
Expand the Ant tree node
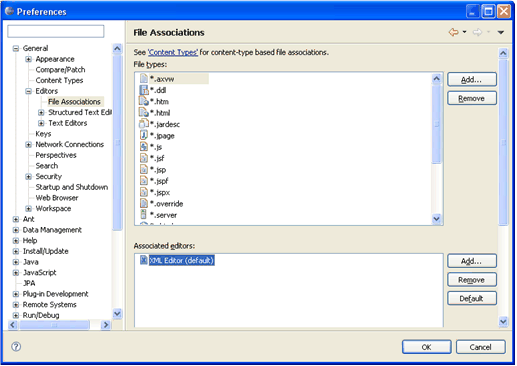coord(16,219)
